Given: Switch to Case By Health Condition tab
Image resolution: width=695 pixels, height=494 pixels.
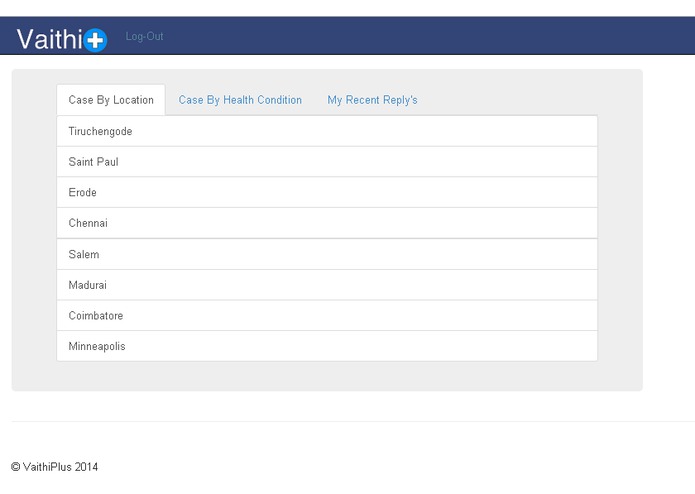Looking at the screenshot, I should point(240,100).
